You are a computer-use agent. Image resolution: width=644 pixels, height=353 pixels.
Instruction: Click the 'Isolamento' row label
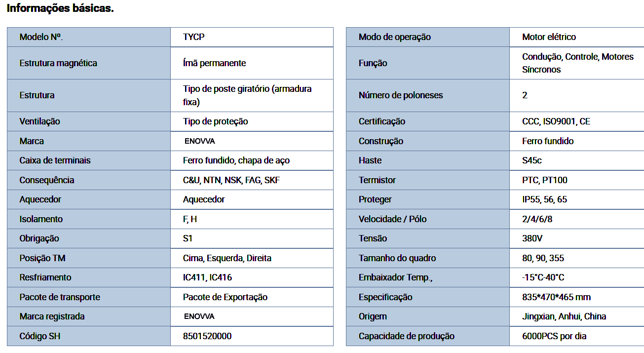point(41,219)
